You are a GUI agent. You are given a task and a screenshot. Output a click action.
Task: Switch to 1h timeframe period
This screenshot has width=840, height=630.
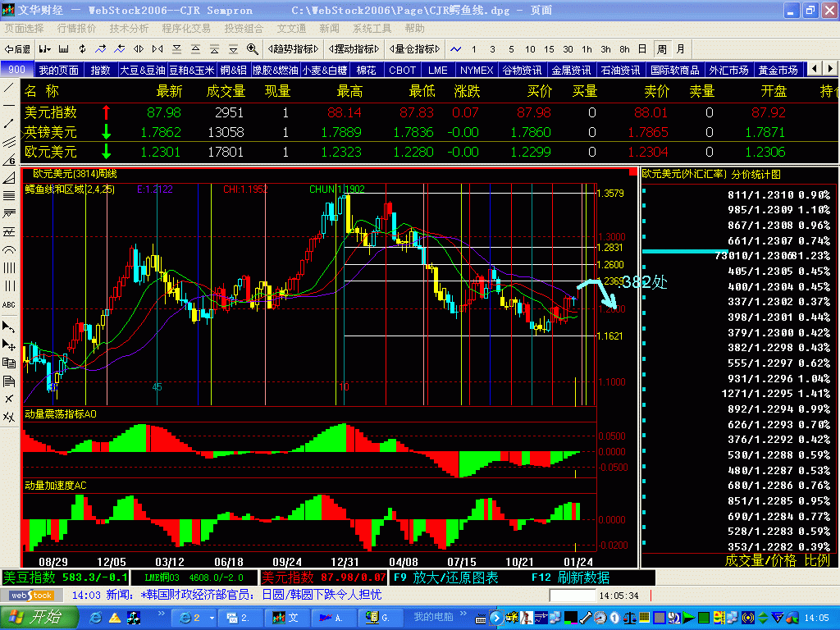point(587,49)
